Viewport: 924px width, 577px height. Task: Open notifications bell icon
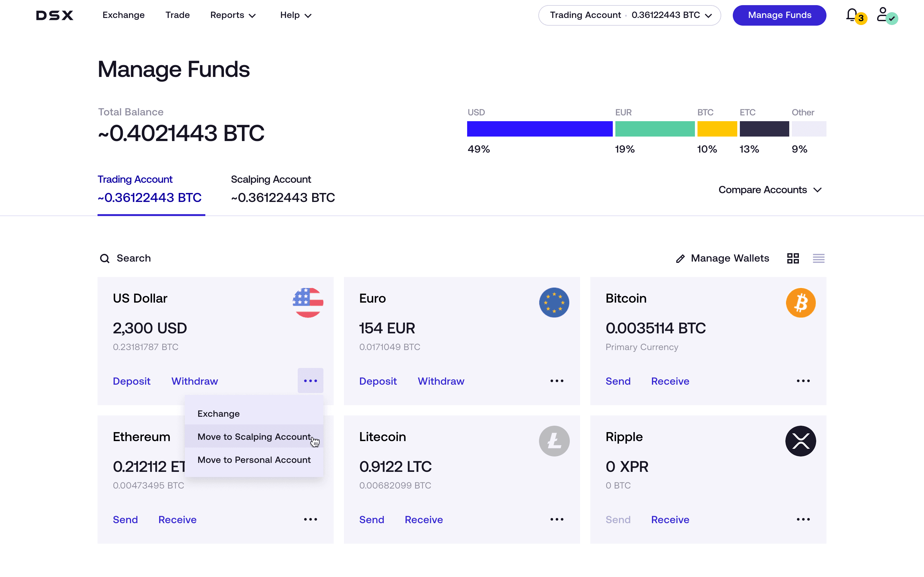click(x=852, y=15)
